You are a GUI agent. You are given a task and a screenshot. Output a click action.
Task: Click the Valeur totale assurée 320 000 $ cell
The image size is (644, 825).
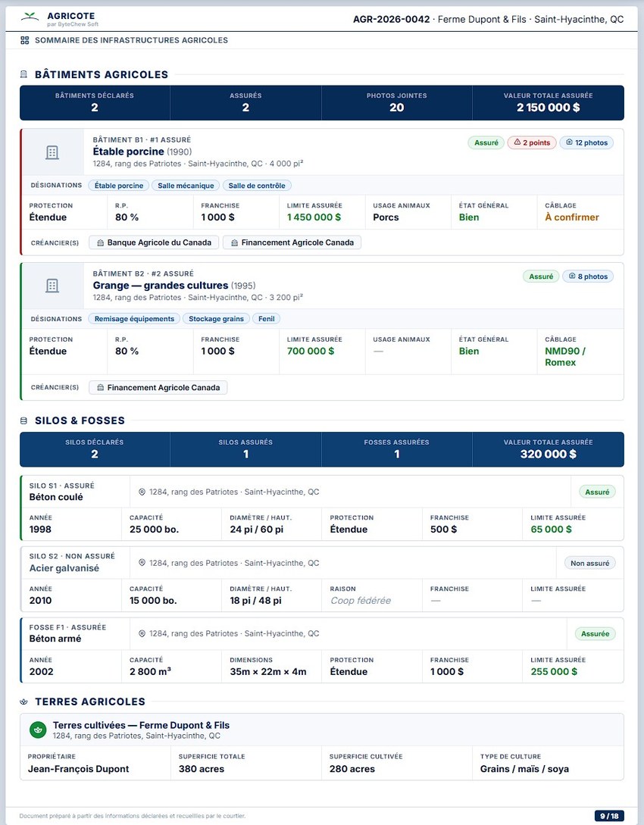coord(549,449)
